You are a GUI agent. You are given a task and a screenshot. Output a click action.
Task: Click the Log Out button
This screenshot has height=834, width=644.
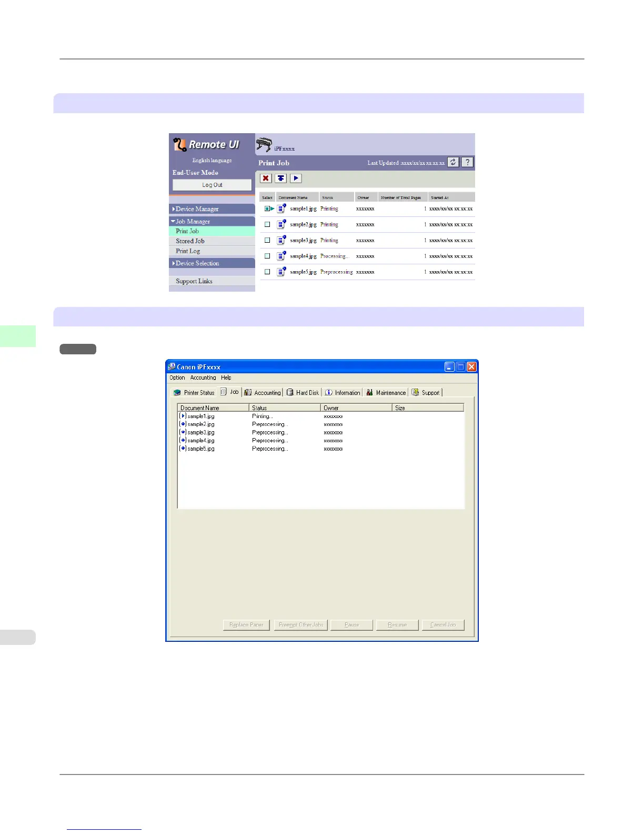(x=212, y=185)
